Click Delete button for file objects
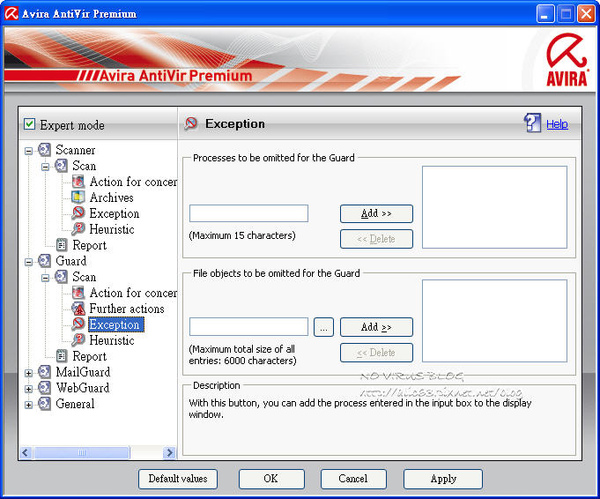The width and height of the screenshot is (600, 499). pyautogui.click(x=376, y=352)
